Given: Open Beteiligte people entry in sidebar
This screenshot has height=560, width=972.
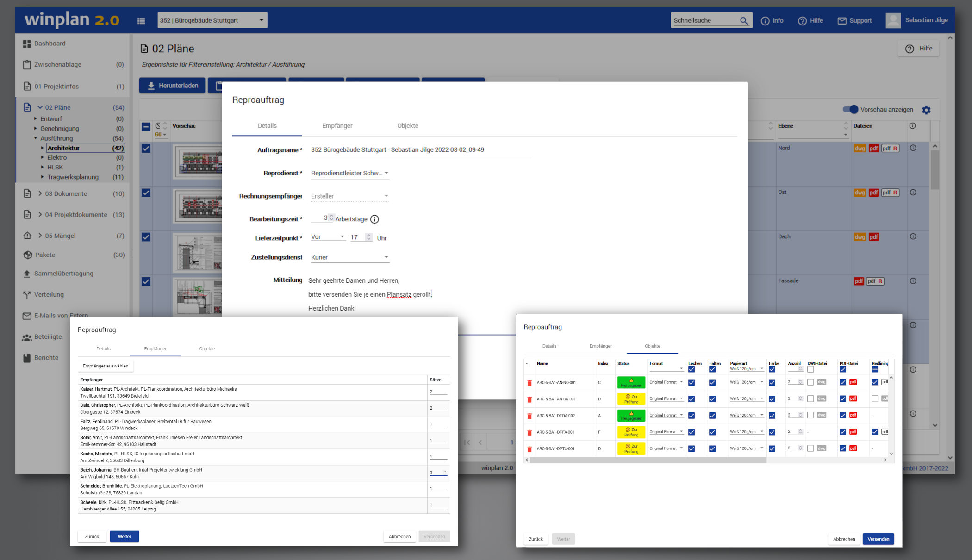Looking at the screenshot, I should coord(42,336).
